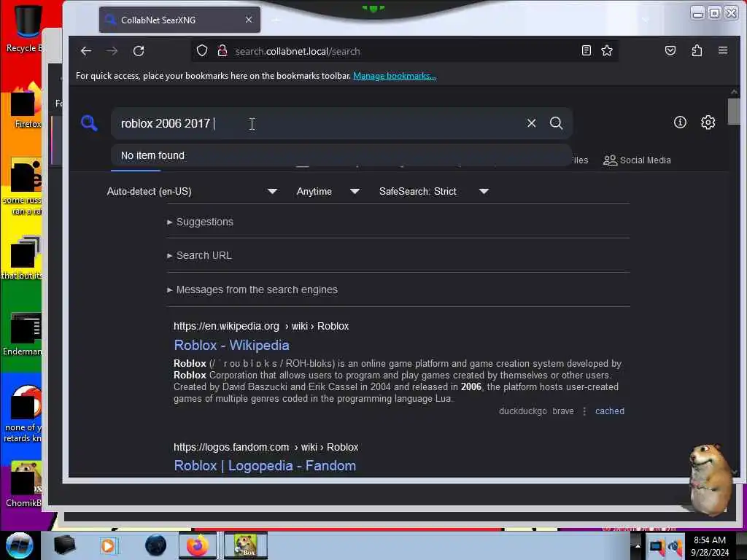Open the three-dot menu beside cached
Screen dimensions: 747x560
pyautogui.click(x=584, y=411)
